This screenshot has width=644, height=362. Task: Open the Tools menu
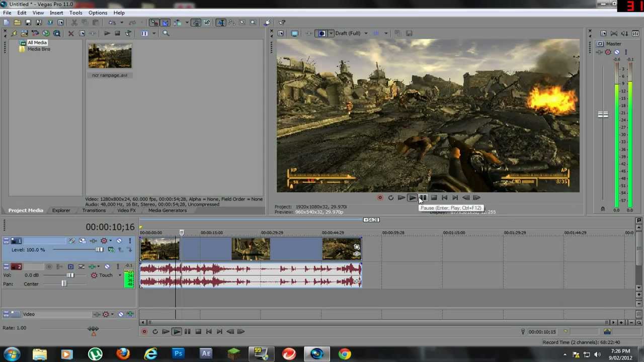pos(75,13)
